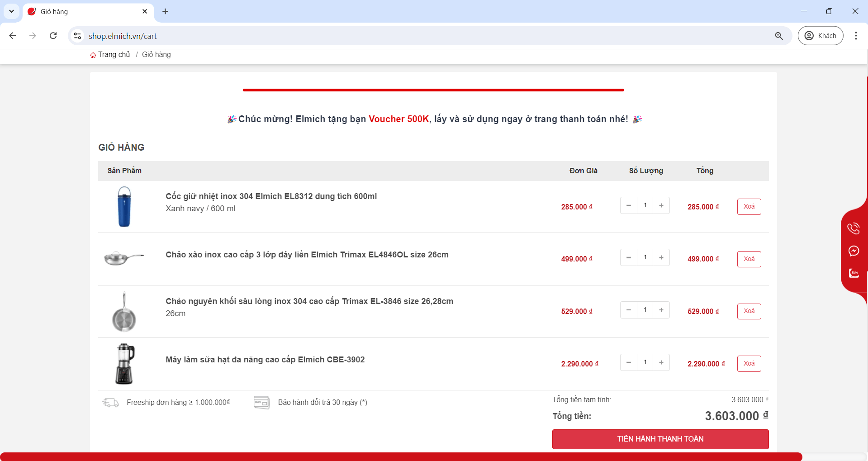
Task: Minimize the browser window
Action: click(x=804, y=11)
